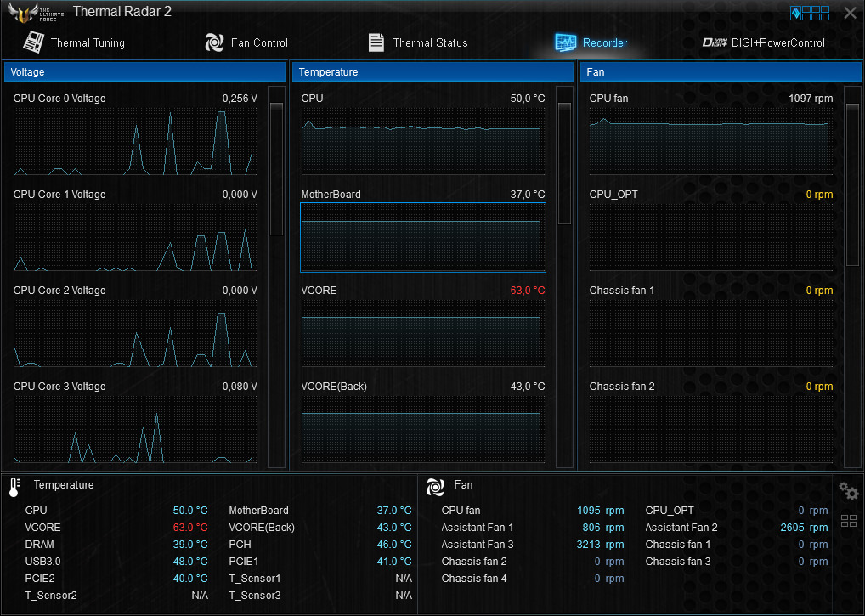Select the CPU Core 3 Voltage graph
865x616 pixels.
coord(135,429)
